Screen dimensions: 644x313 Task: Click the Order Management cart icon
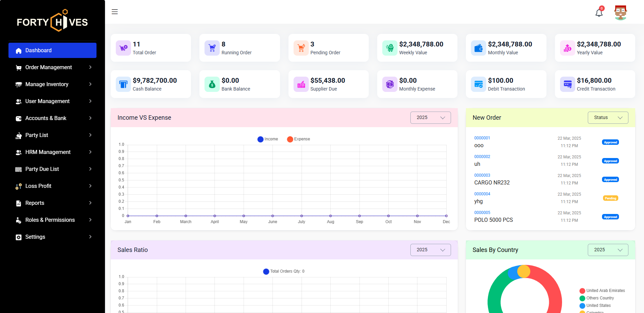pyautogui.click(x=19, y=67)
